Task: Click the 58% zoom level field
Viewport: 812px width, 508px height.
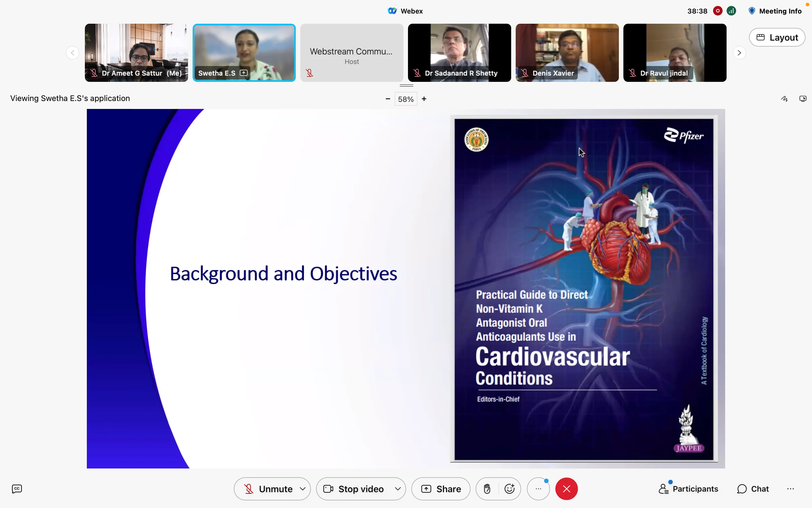Action: click(x=406, y=99)
